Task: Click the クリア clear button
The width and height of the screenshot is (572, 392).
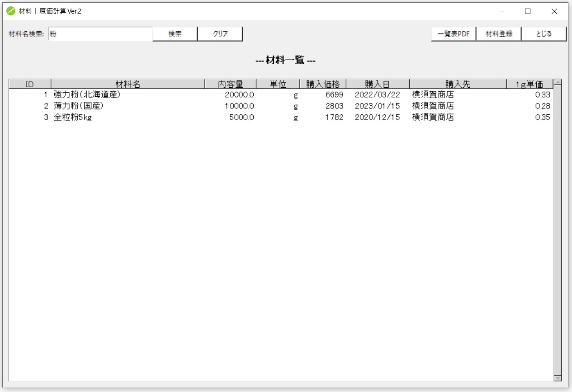Action: 220,33
